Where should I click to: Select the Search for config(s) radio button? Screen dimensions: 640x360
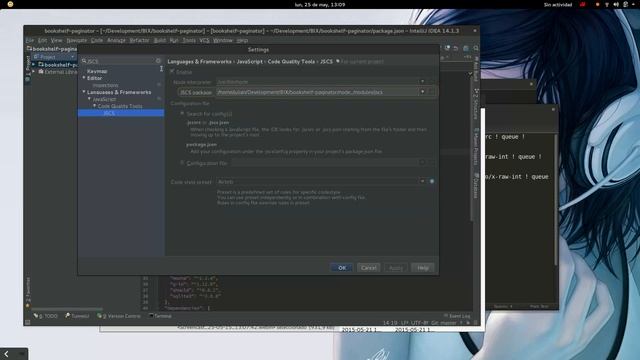click(182, 113)
